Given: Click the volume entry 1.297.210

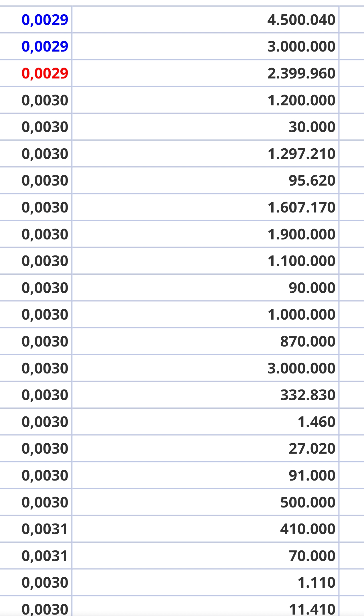Looking at the screenshot, I should (205, 154).
